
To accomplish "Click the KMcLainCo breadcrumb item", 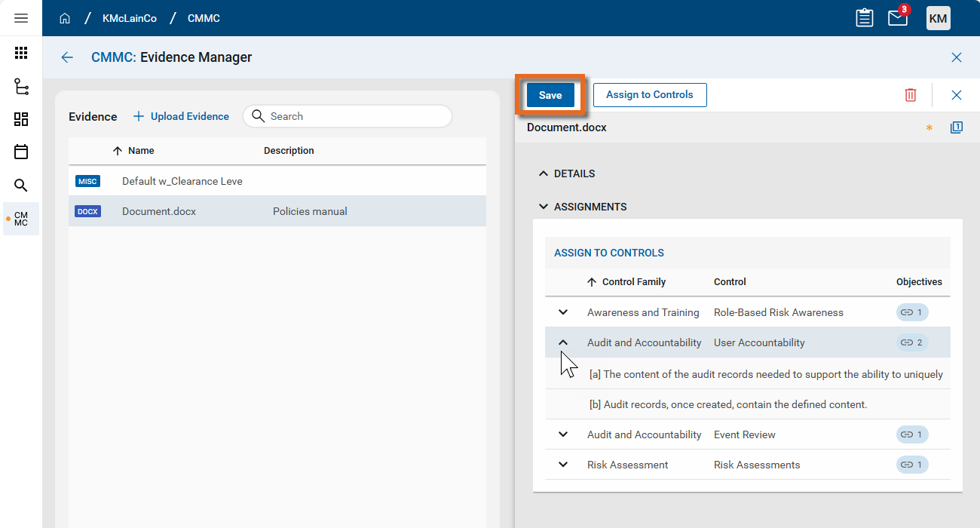I will point(130,18).
